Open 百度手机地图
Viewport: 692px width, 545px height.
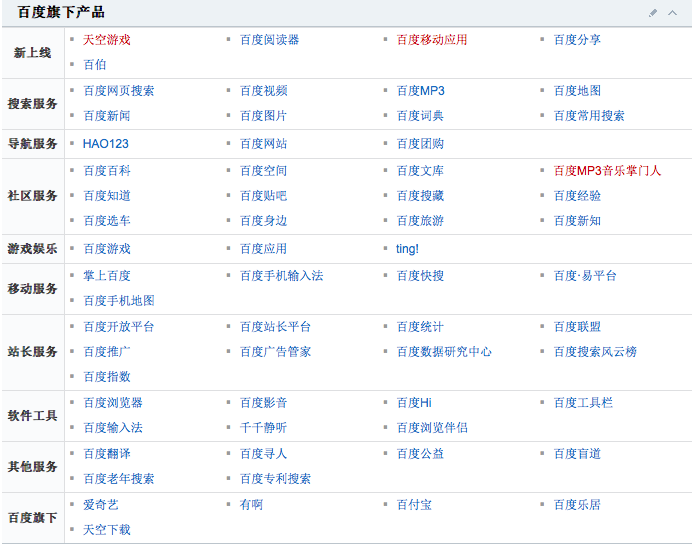pyautogui.click(x=119, y=301)
